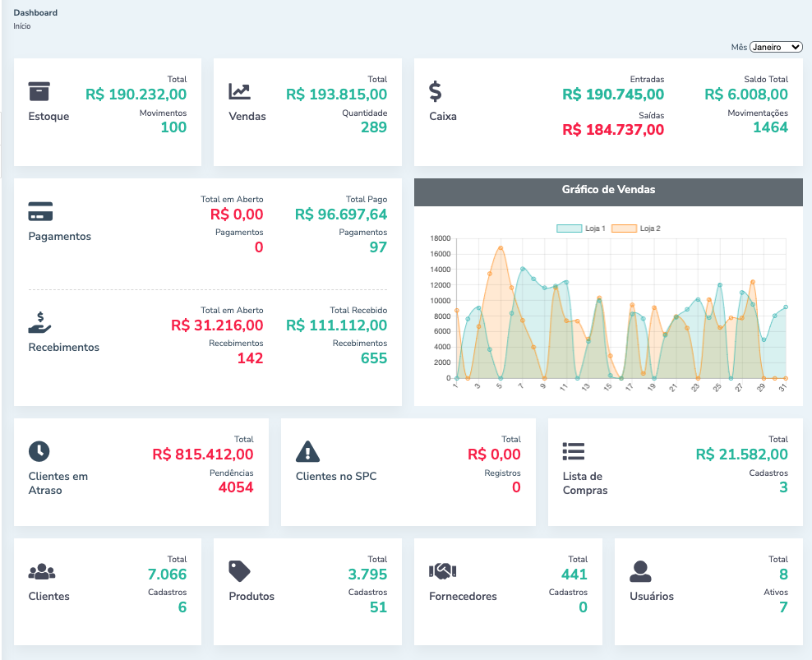Click the Gráfico de Vendas header bar
This screenshot has height=660, width=812.
coord(608,190)
